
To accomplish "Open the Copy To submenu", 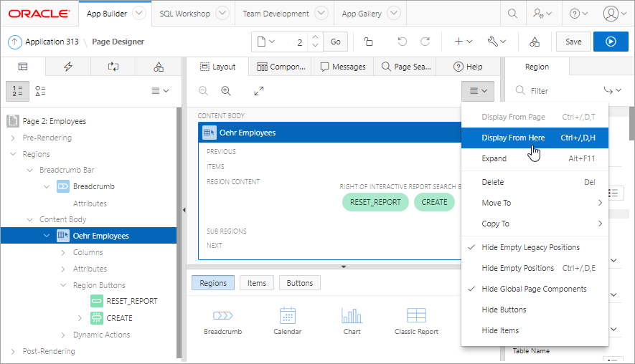I will [535, 224].
